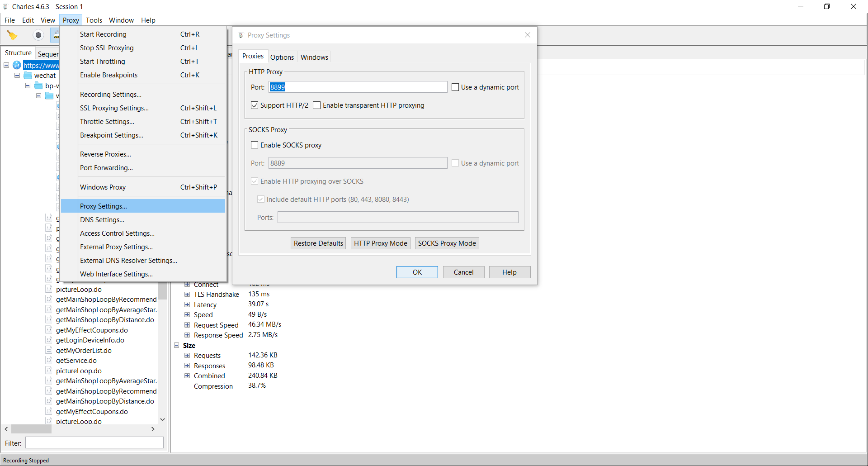
Task: Click the bp-w folder icon in the tree
Action: click(x=39, y=86)
